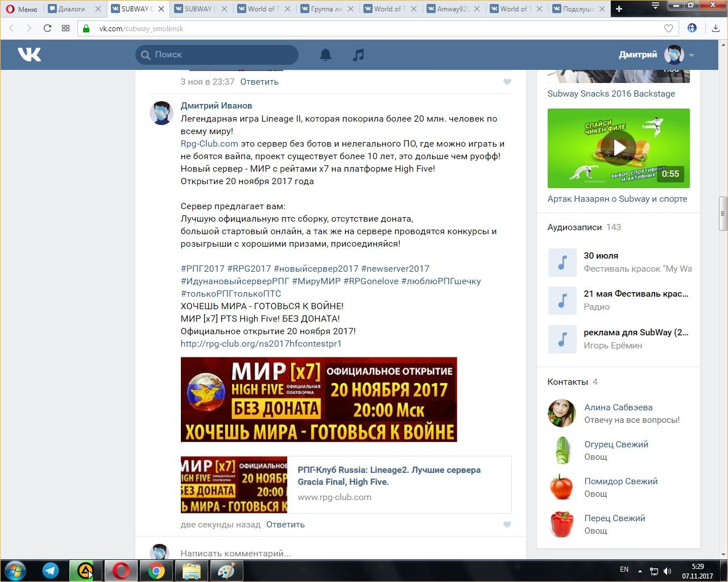Click the network icon in the system tray

tap(654, 571)
